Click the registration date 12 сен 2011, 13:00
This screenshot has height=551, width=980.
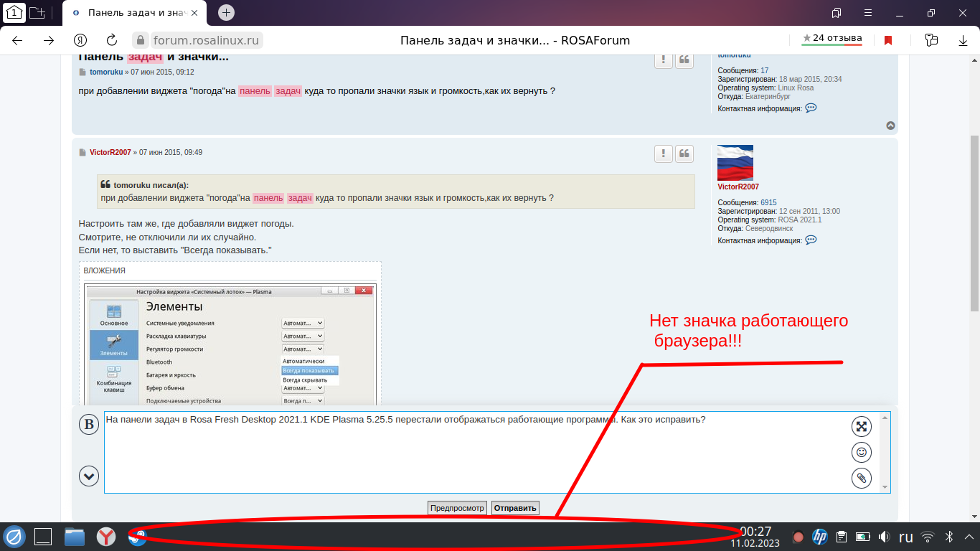[810, 211]
